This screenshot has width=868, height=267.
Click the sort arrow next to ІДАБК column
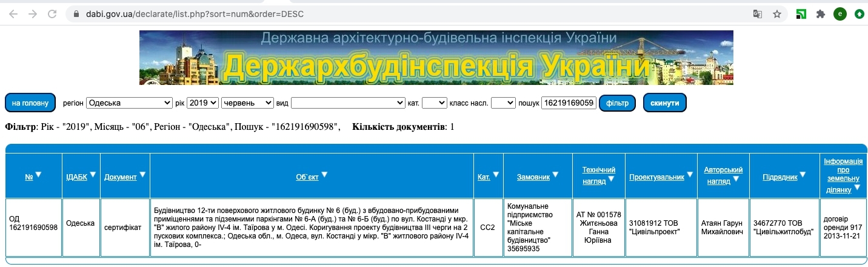93,175
